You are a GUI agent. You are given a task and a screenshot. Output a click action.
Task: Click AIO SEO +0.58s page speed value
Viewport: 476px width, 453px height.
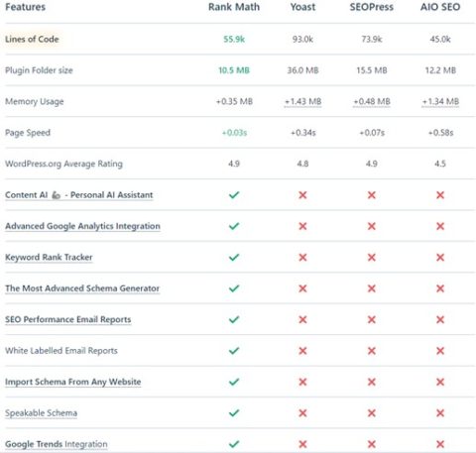(440, 133)
